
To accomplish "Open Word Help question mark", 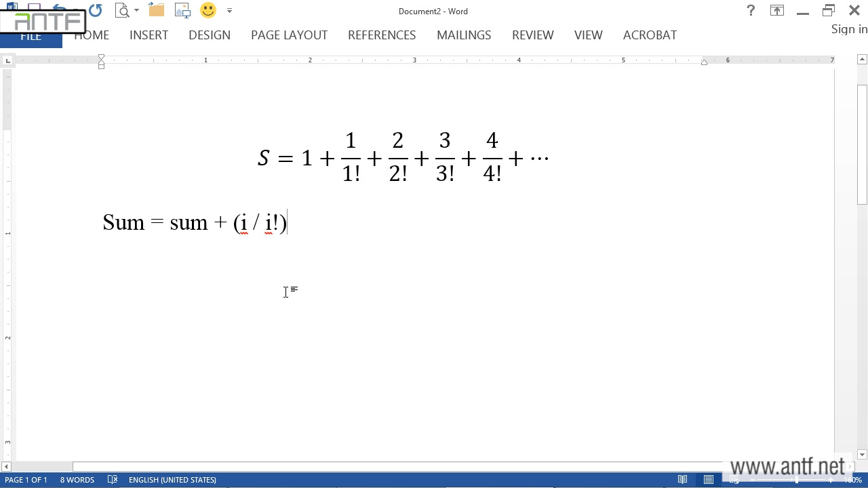I will (751, 10).
